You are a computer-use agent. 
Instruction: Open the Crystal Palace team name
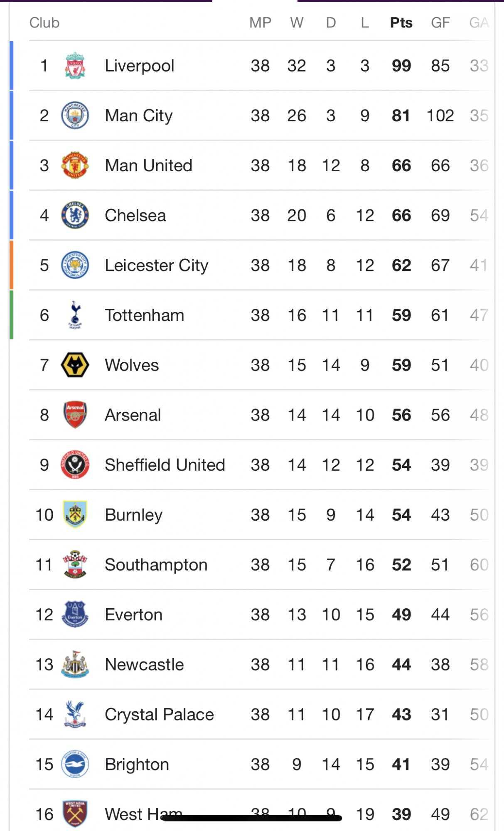159,714
